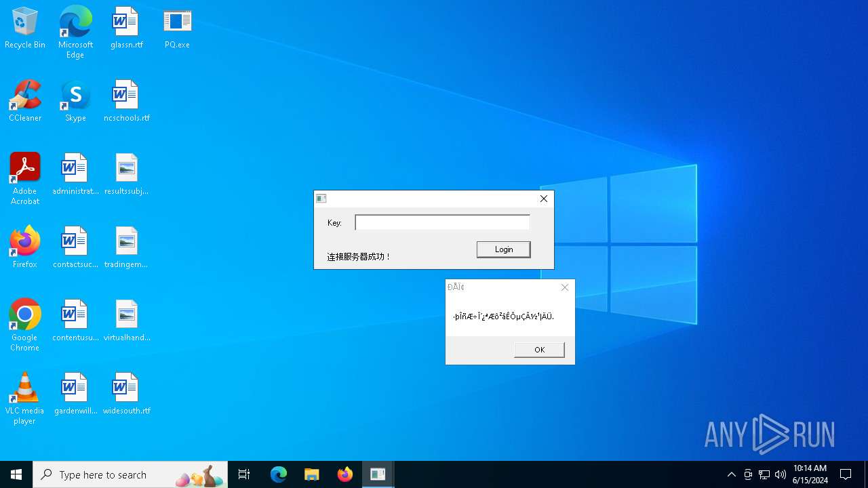
Task: Select the administrat... Word document icon
Action: pos(75,174)
